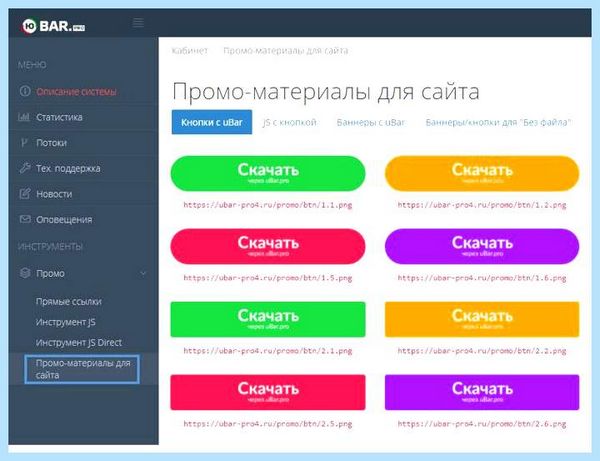Click Промо-материалы для сайта breadcrumb
This screenshot has width=600, height=461.
[285, 50]
